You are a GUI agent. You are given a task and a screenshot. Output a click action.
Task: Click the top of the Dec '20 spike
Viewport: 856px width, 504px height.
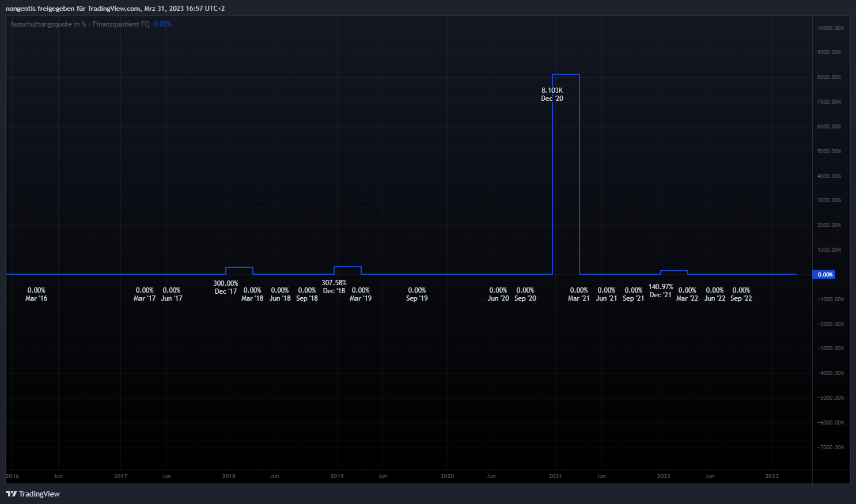tap(566, 74)
